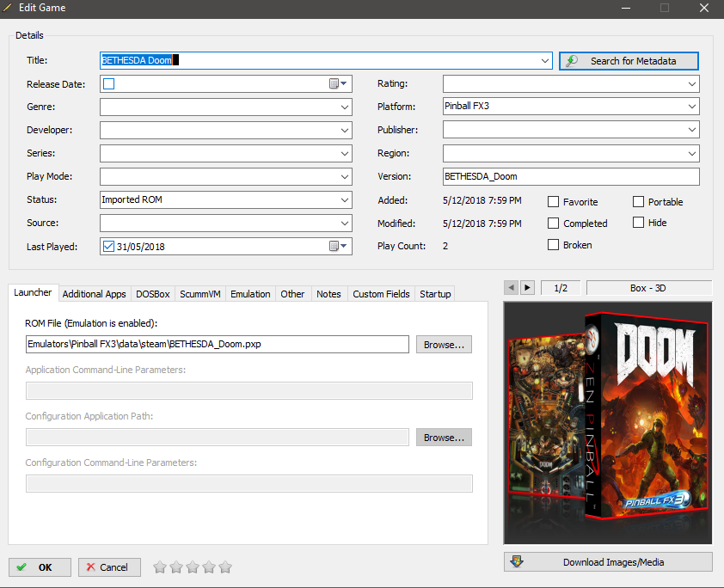Check the Hide checkbox
Image resolution: width=724 pixels, height=588 pixels.
638,223
